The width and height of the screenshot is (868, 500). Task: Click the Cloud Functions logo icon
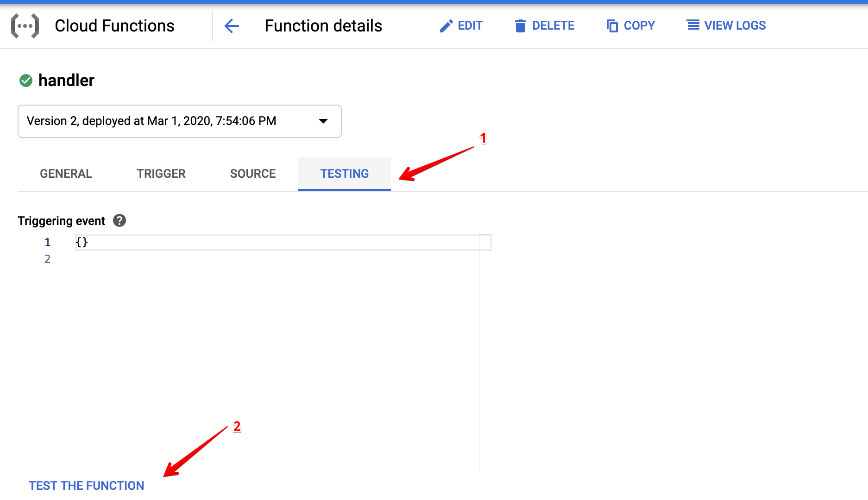25,26
